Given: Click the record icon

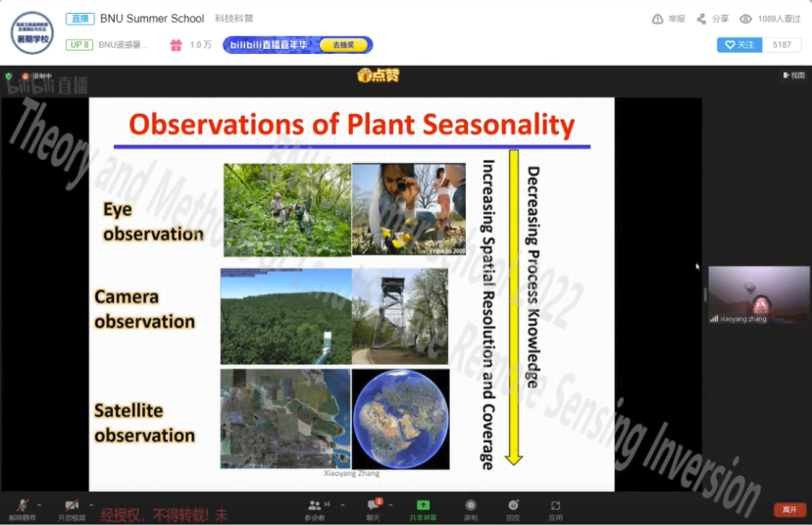Looking at the screenshot, I should pyautogui.click(x=471, y=506).
